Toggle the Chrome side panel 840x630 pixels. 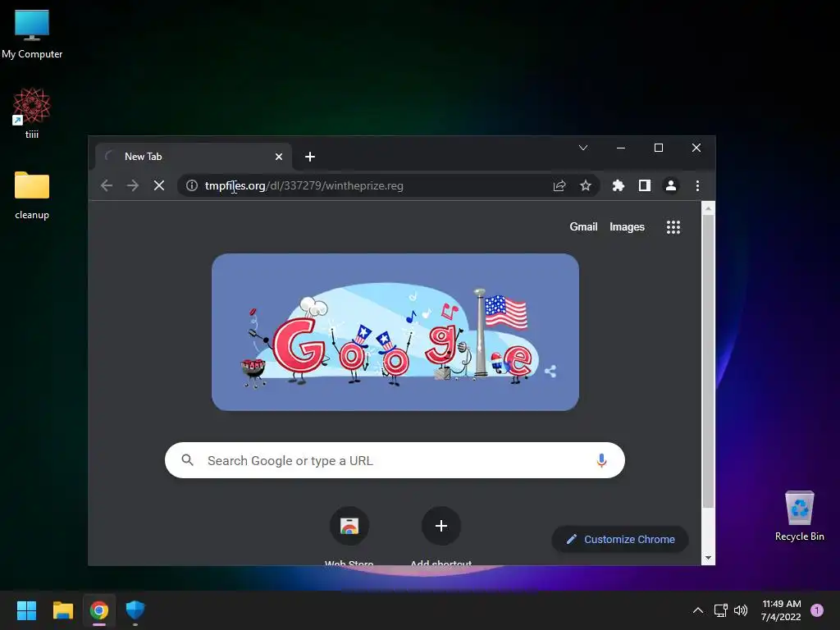[645, 185]
